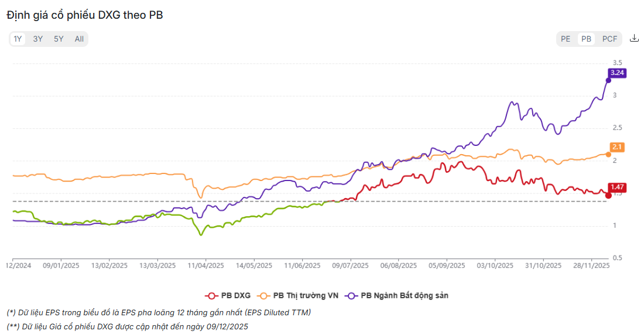Switch to the 3Y time range
Image resolution: width=644 pixels, height=334 pixels.
coord(38,39)
